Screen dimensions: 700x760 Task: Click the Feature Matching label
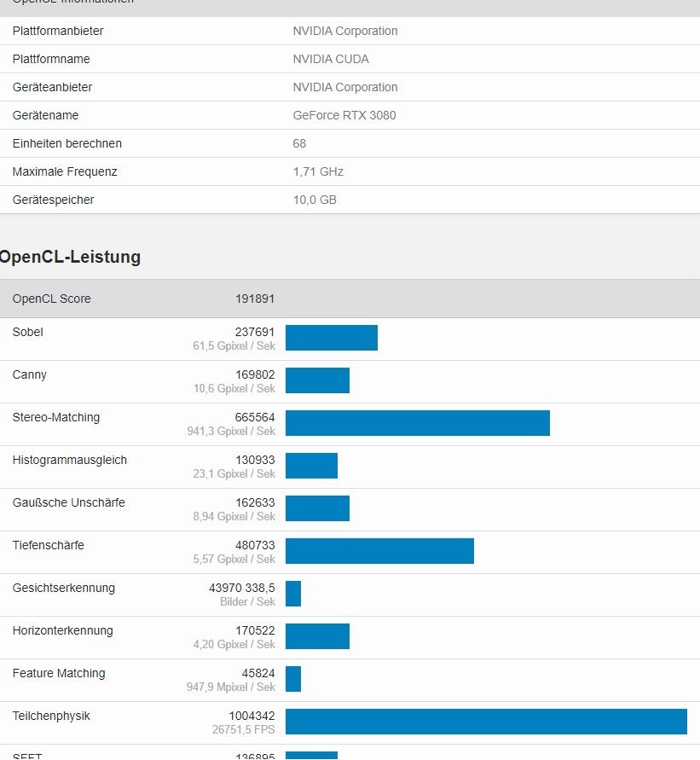(59, 673)
